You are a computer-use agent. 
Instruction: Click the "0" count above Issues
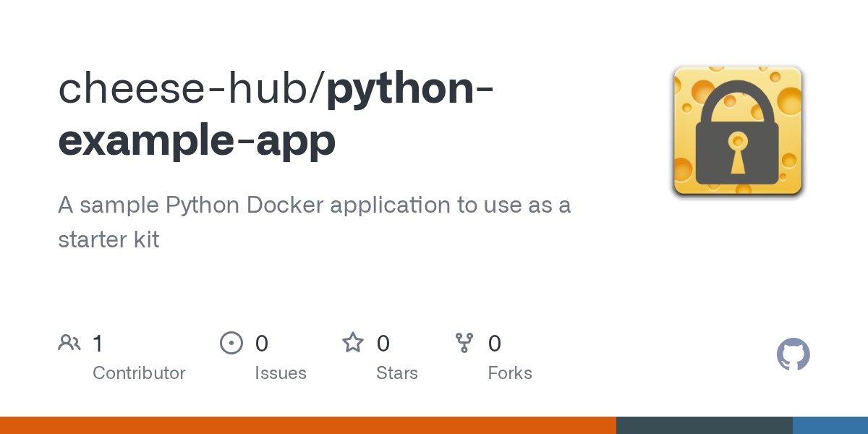pyautogui.click(x=262, y=343)
